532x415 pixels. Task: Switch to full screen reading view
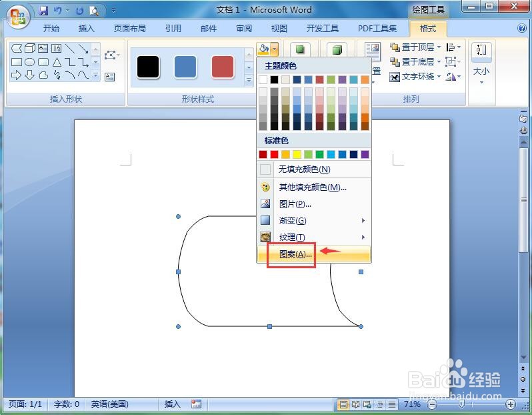pos(355,404)
